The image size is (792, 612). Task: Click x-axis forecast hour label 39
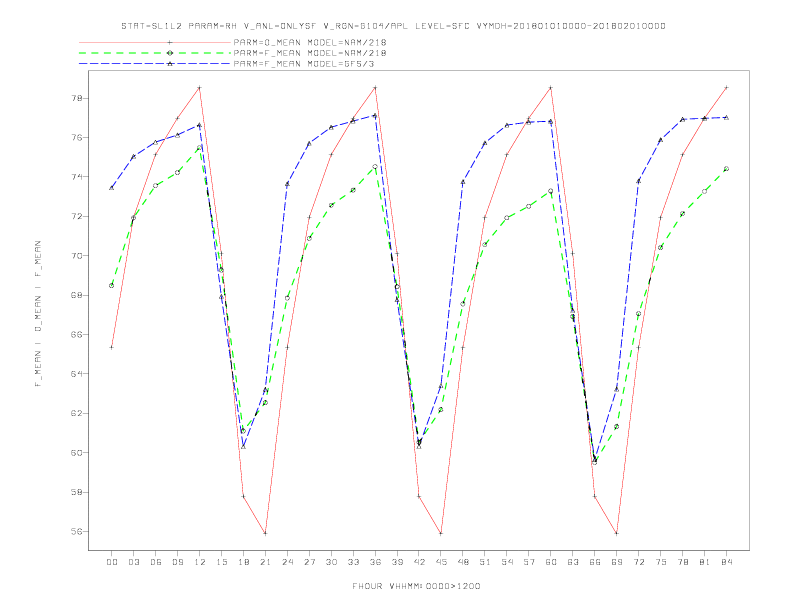point(397,562)
